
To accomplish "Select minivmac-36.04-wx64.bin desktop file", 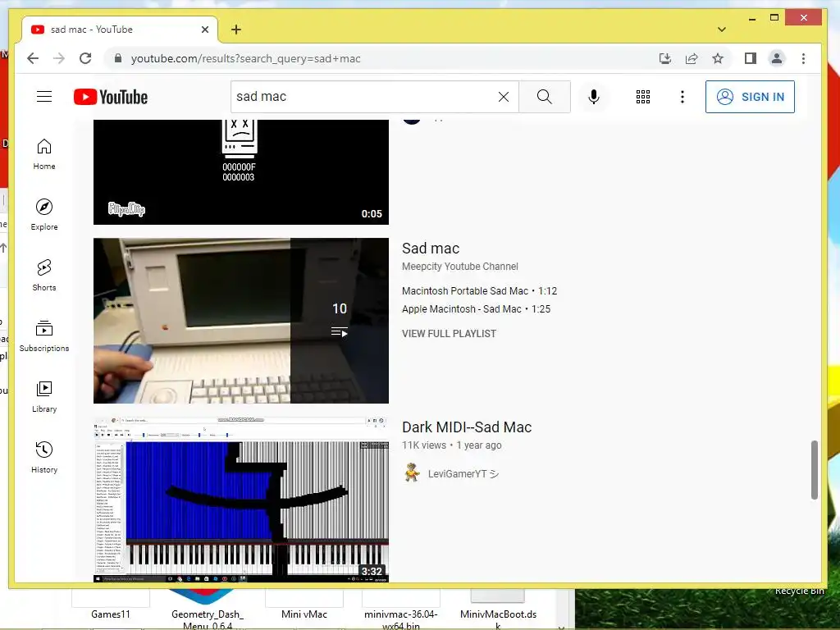I will (400, 619).
